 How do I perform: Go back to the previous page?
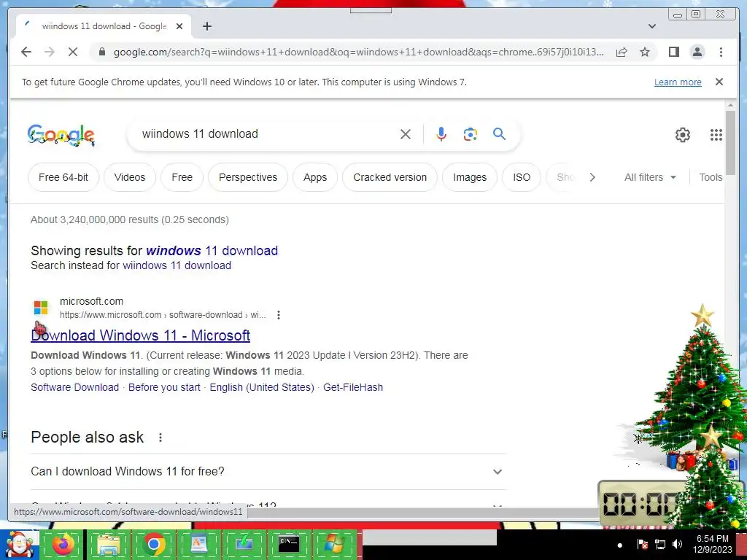26,52
